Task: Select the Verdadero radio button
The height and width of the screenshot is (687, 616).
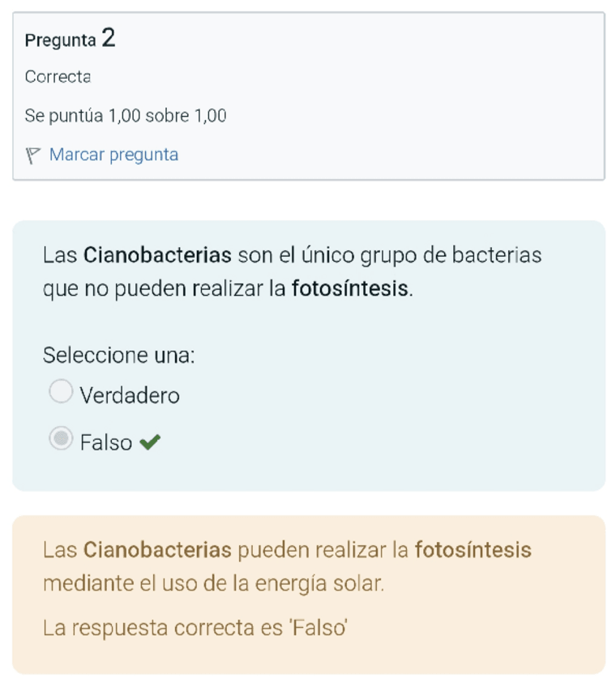Action: (x=61, y=392)
